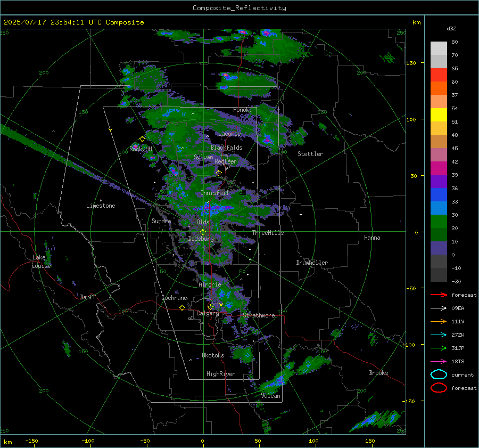
Task: Click the cyan current ellipse icon
Action: pyautogui.click(x=439, y=374)
